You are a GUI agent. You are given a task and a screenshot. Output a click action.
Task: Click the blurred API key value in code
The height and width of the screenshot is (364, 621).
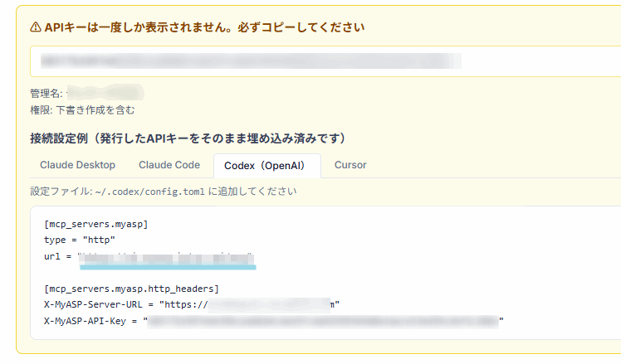click(x=324, y=320)
